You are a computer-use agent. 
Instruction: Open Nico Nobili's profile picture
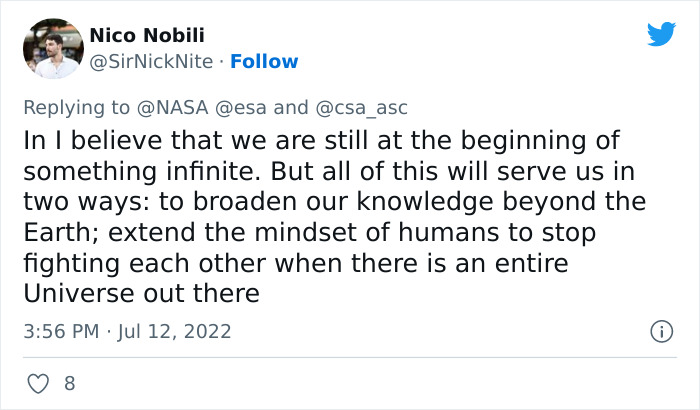(52, 48)
